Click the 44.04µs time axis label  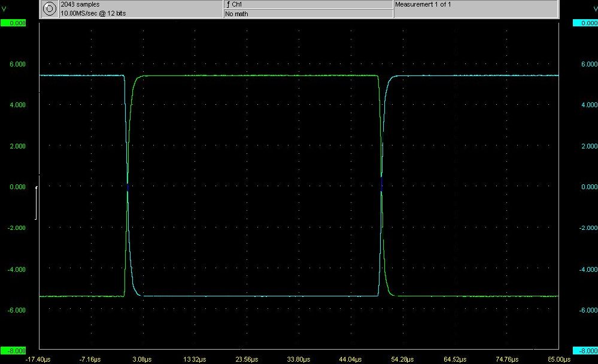(351, 359)
